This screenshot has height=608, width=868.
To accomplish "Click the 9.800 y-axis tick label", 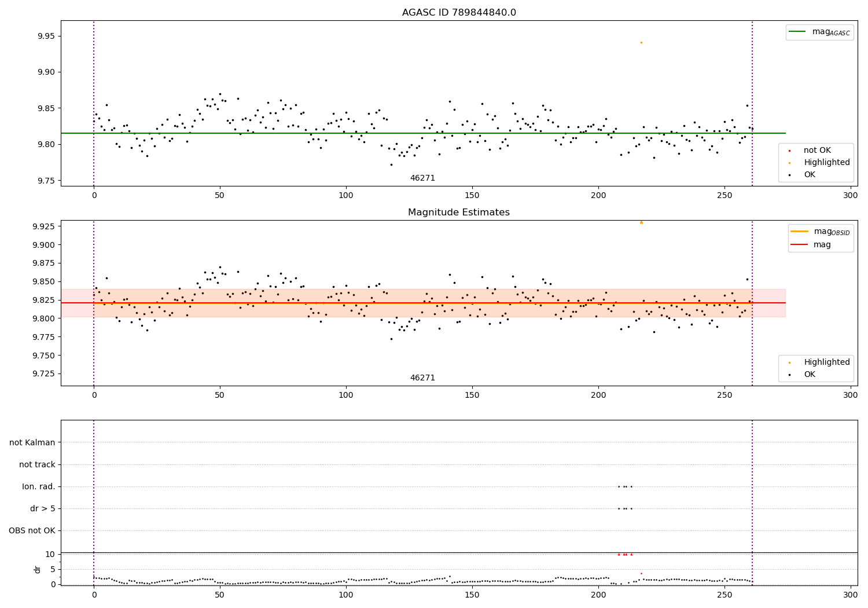I will pyautogui.click(x=43, y=318).
